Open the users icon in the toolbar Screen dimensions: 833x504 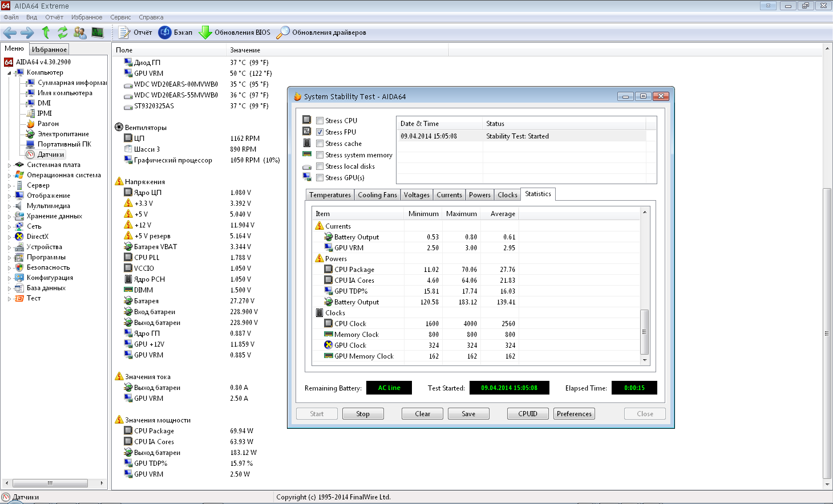80,32
